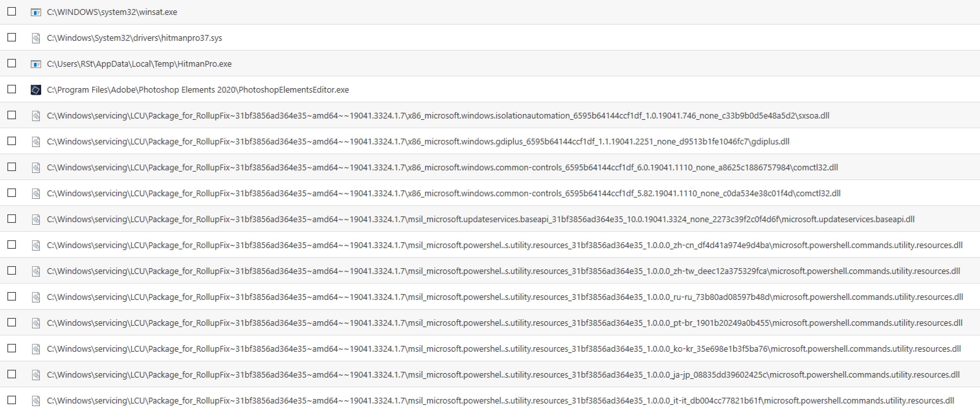Click the ja-jp powershell resources path
The width and height of the screenshot is (980, 410).
click(503, 375)
